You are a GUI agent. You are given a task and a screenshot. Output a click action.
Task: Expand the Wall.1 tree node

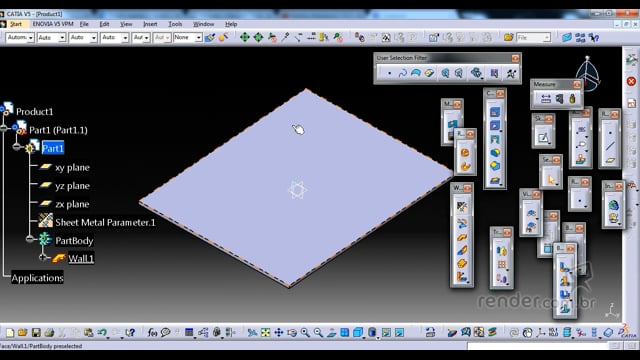pos(43,257)
